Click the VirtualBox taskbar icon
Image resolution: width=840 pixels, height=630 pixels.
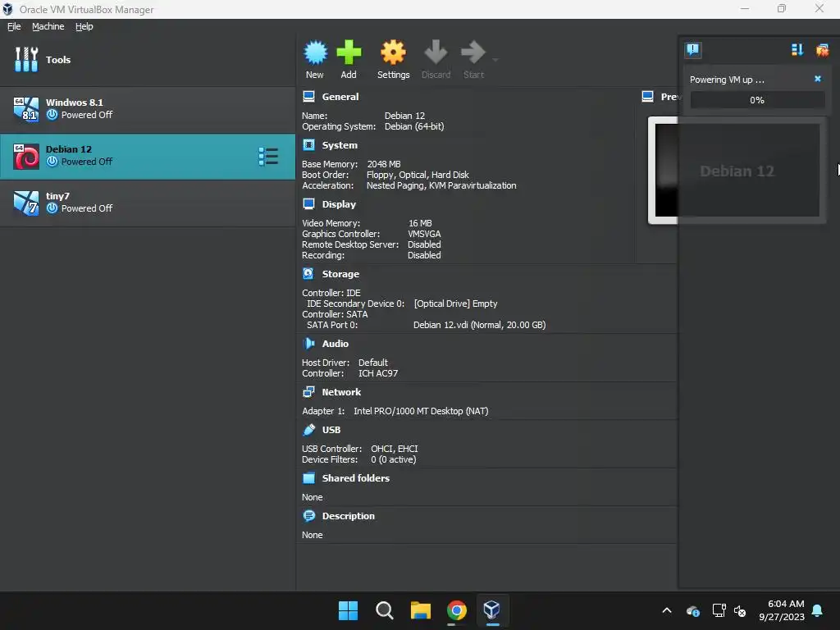[492, 610]
